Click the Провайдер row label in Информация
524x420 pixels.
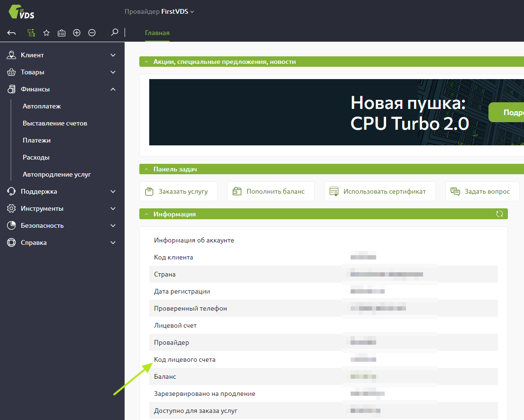pos(172,342)
